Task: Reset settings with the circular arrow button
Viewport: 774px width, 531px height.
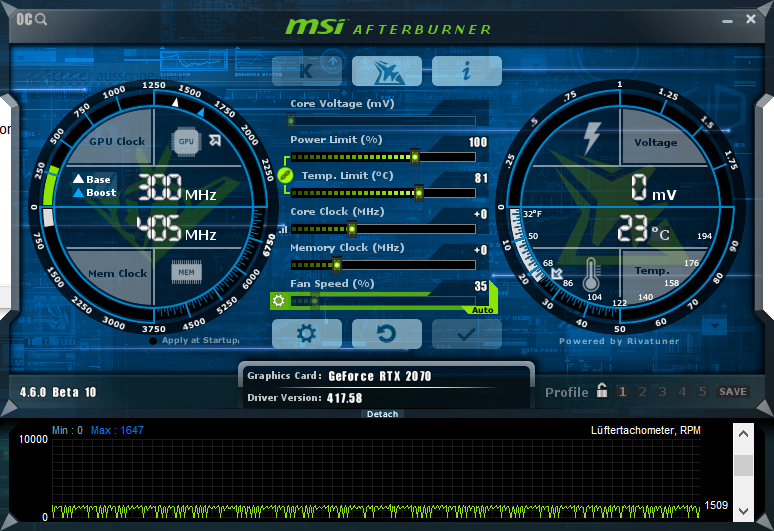Action: pyautogui.click(x=387, y=334)
